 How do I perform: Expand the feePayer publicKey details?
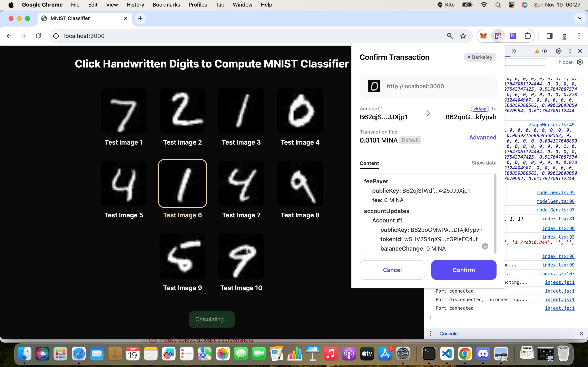coord(436,190)
